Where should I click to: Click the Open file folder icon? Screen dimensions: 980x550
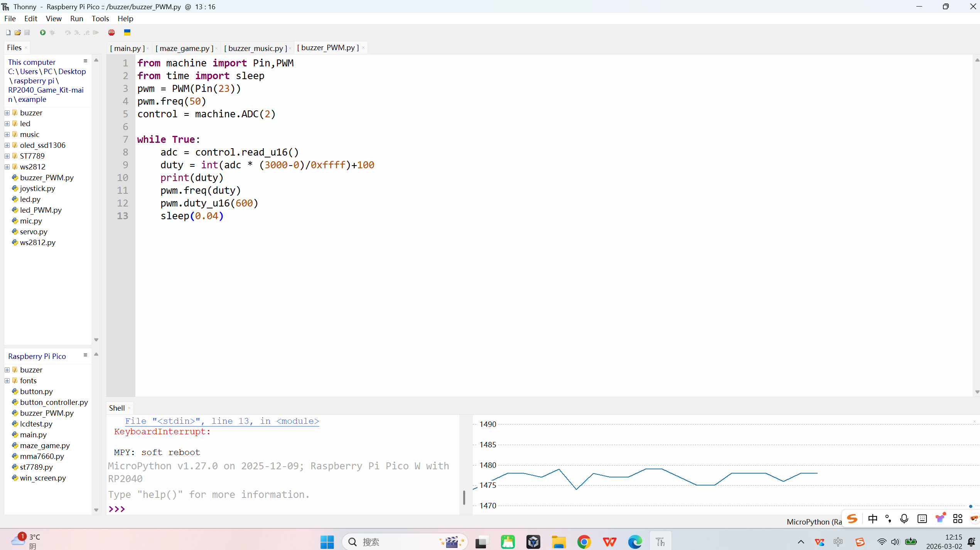tap(18, 32)
